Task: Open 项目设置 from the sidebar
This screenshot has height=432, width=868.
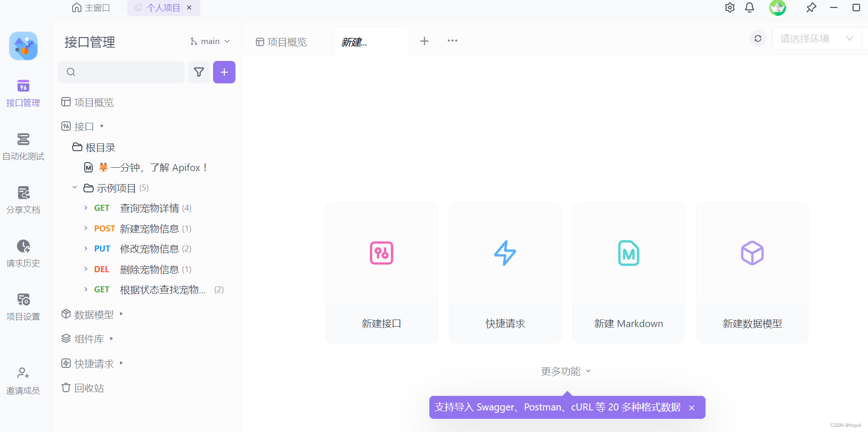Action: pos(23,305)
